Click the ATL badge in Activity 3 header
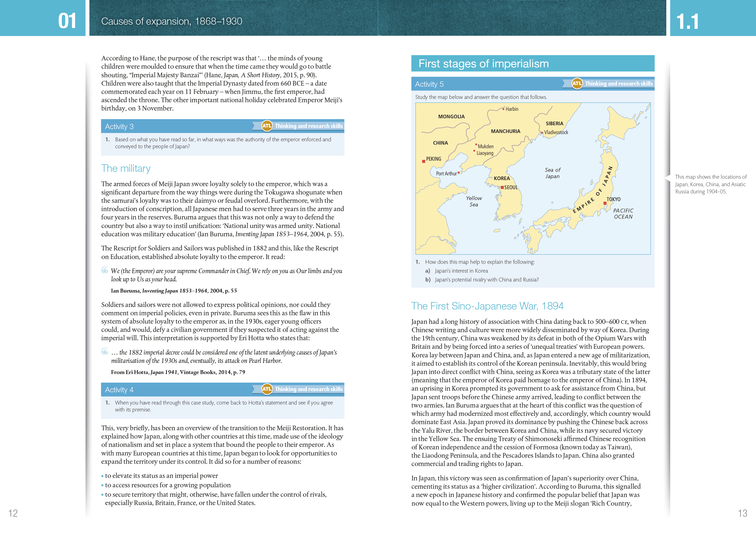 (267, 126)
